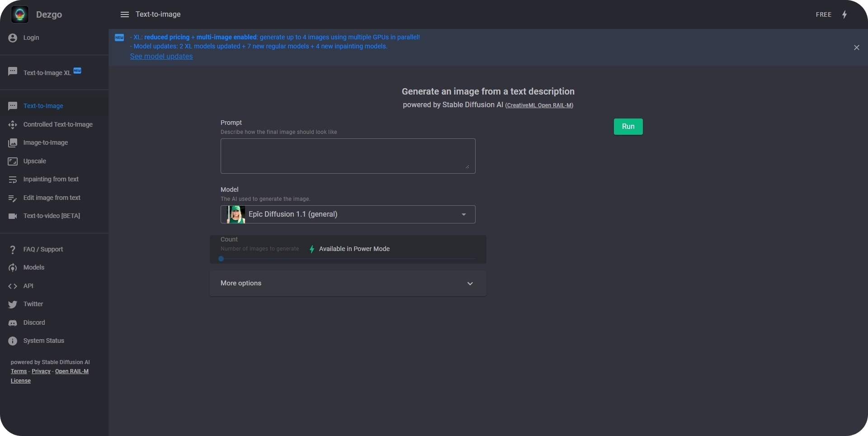Image resolution: width=868 pixels, height=436 pixels.
Task: Click the System Status info icon
Action: [13, 341]
